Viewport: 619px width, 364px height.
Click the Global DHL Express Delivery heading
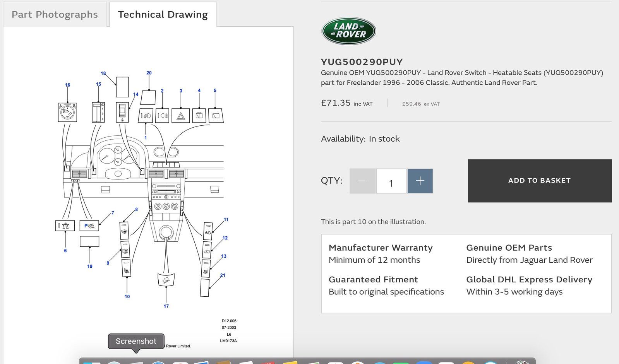(x=529, y=279)
